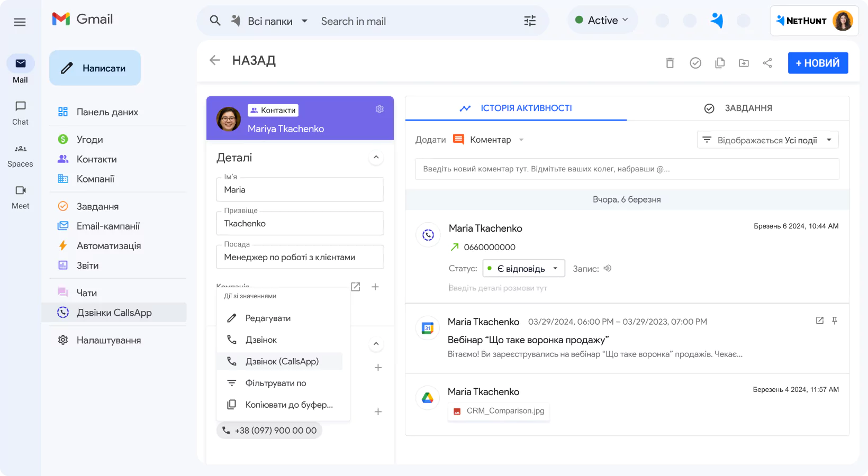Image resolution: width=868 pixels, height=476 pixels.
Task: Delete record with trash icon
Action: [x=670, y=63]
